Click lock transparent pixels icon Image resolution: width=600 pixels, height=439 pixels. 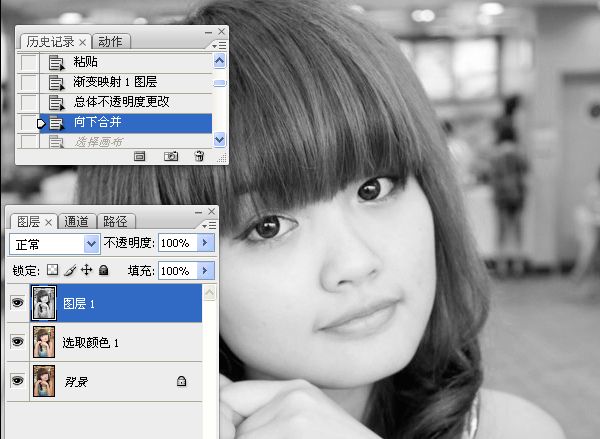click(52, 270)
